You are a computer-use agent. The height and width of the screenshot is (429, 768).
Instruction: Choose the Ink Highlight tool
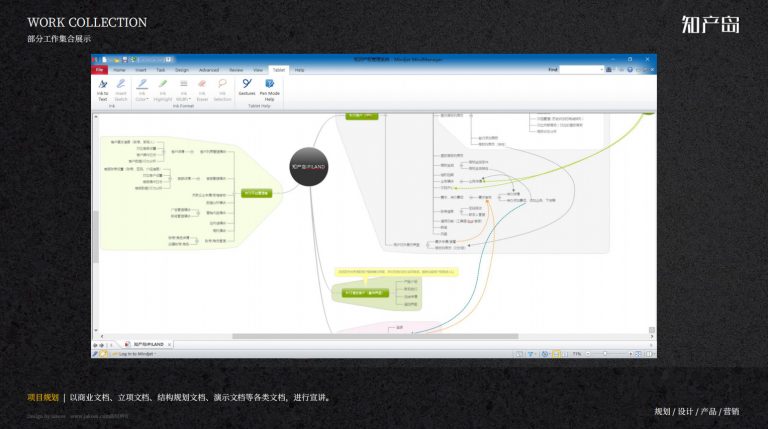pyautogui.click(x=163, y=90)
